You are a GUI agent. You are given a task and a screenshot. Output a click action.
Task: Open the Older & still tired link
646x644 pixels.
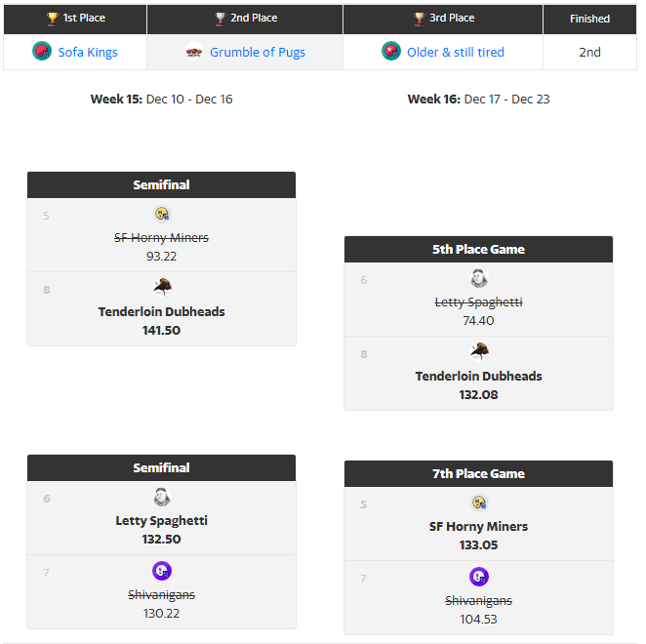tap(456, 53)
